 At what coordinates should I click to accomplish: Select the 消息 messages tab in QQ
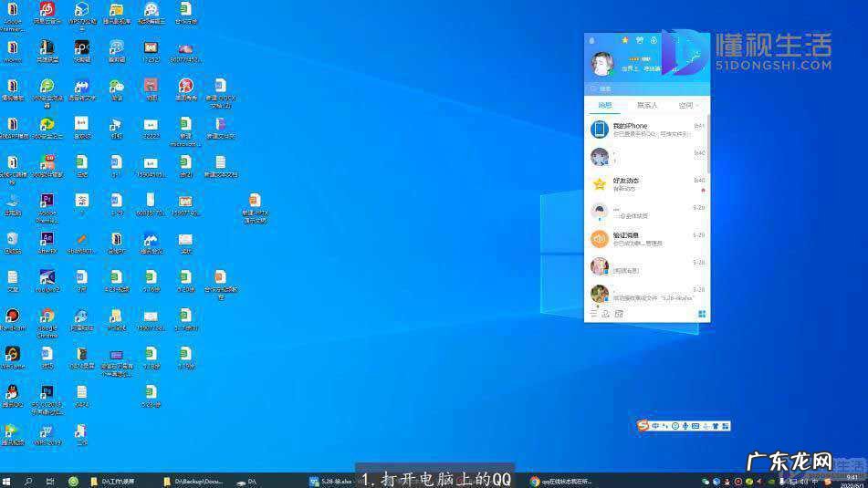point(603,106)
